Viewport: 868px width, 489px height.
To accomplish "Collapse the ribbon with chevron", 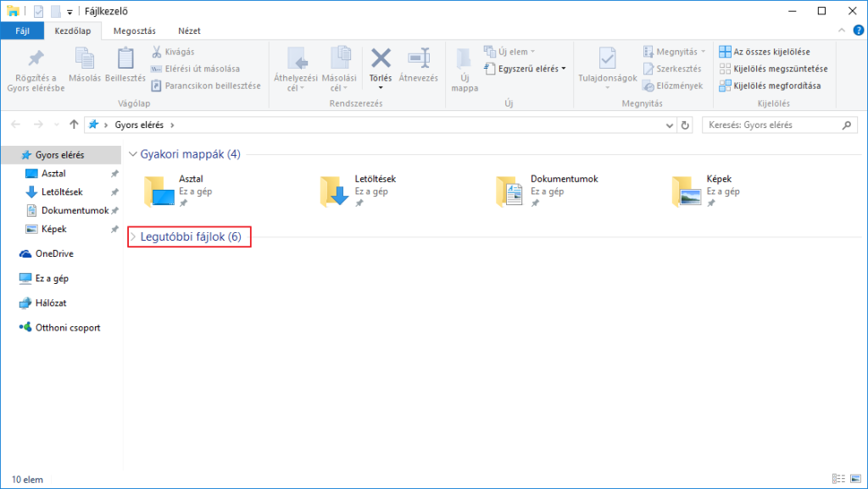I will tap(842, 31).
